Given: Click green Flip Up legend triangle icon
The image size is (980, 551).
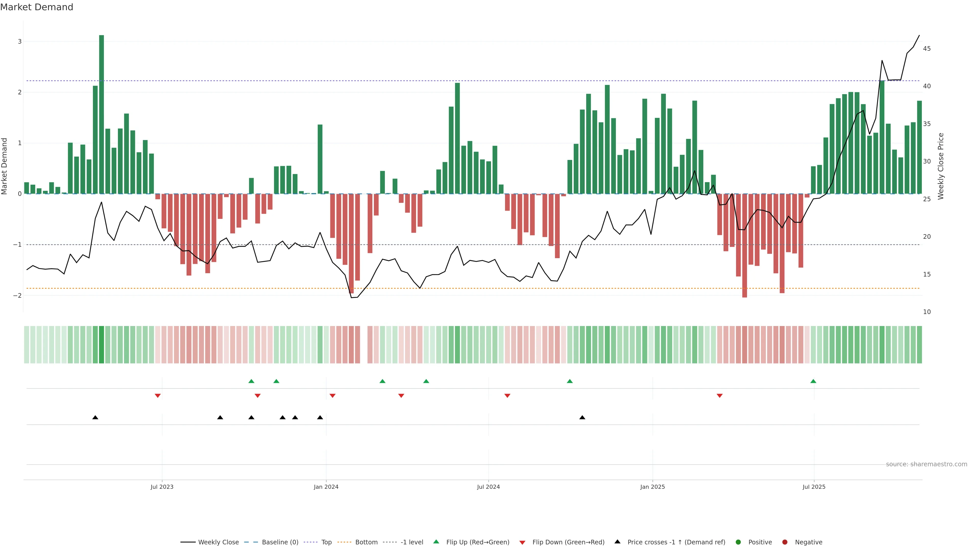Looking at the screenshot, I should pos(436,542).
